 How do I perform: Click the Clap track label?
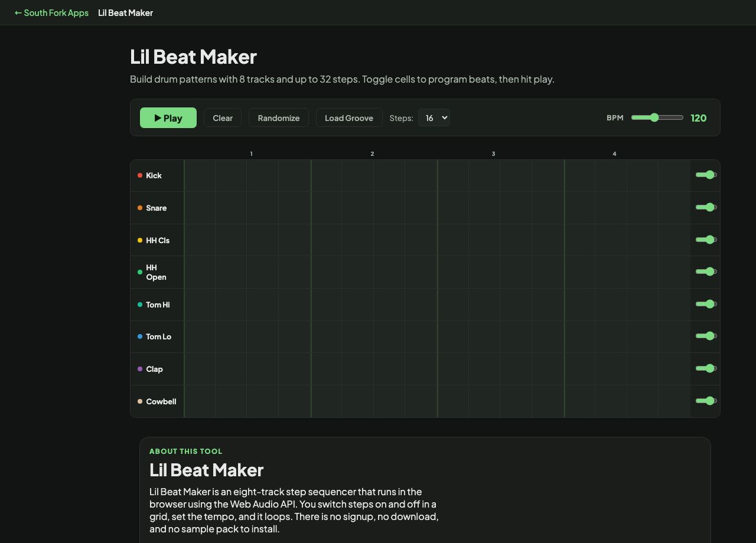click(x=154, y=369)
